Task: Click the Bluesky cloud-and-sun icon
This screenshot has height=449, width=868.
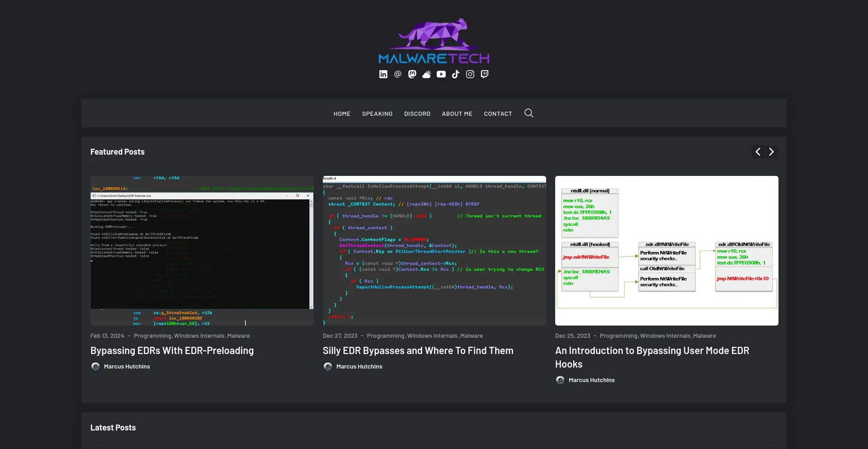Action: [x=427, y=74]
